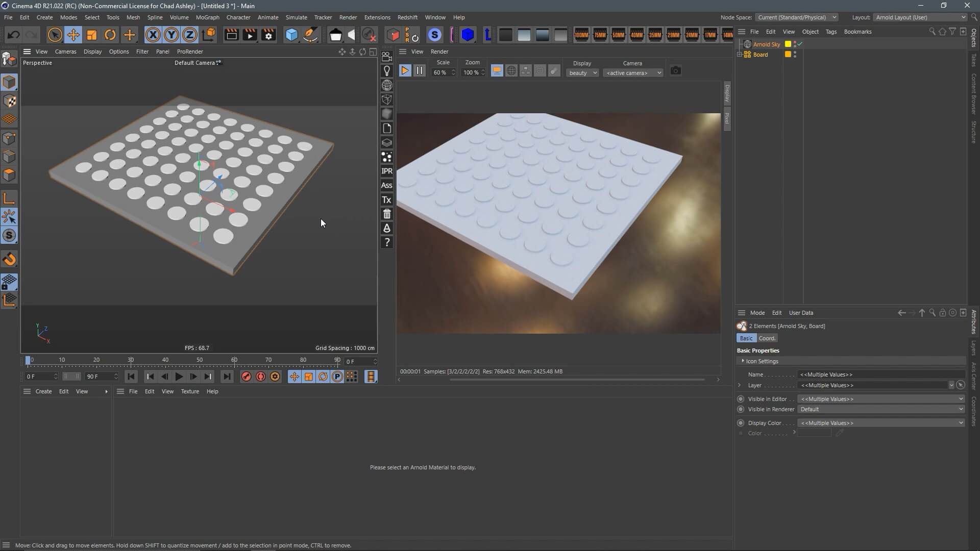Click the Arnold help question mark icon
This screenshot has height=551, width=980.
387,242
